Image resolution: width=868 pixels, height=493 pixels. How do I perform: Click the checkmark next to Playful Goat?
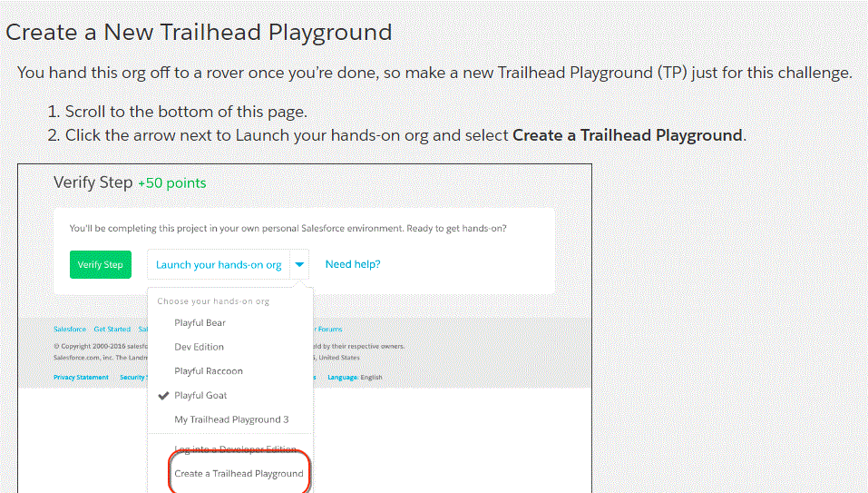tap(163, 396)
